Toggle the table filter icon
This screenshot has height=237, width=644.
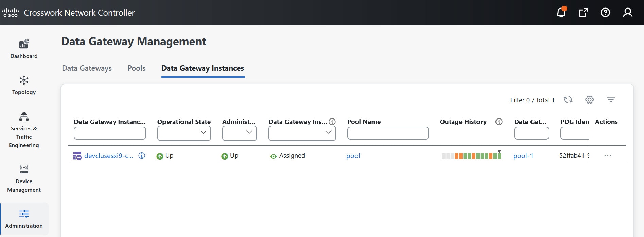point(611,99)
